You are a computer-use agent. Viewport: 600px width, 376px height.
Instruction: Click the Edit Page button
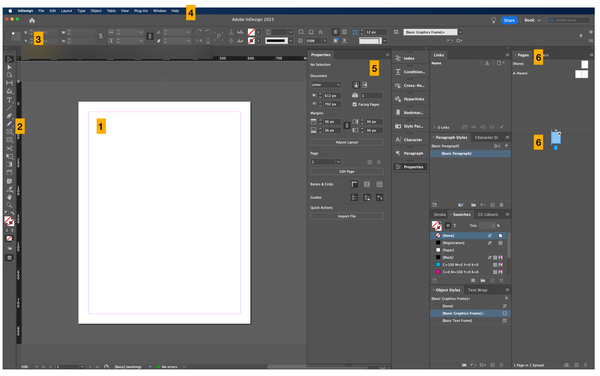[x=347, y=172]
